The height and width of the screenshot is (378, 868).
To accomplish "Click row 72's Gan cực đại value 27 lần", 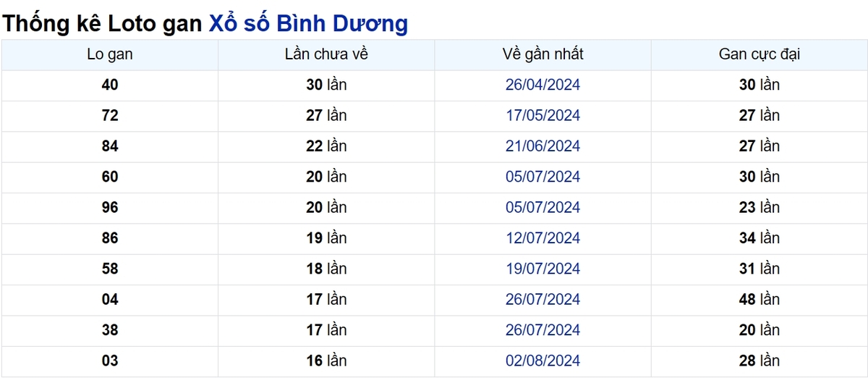I will coord(759,115).
